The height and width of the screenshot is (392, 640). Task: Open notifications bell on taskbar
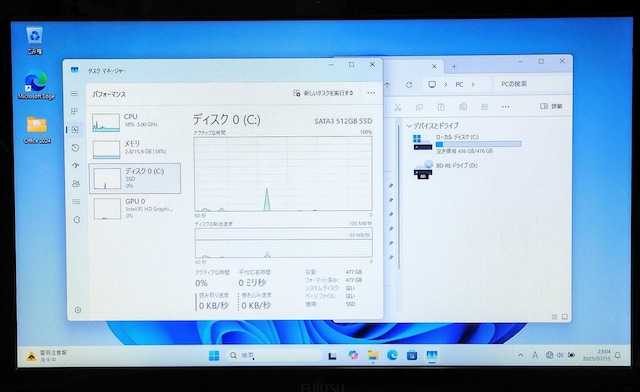(x=618, y=355)
